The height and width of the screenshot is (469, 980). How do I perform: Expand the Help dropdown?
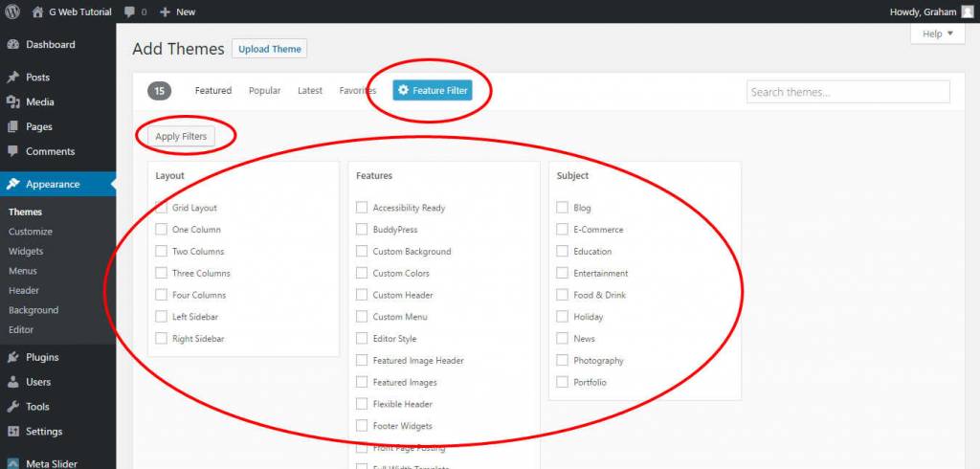click(937, 34)
